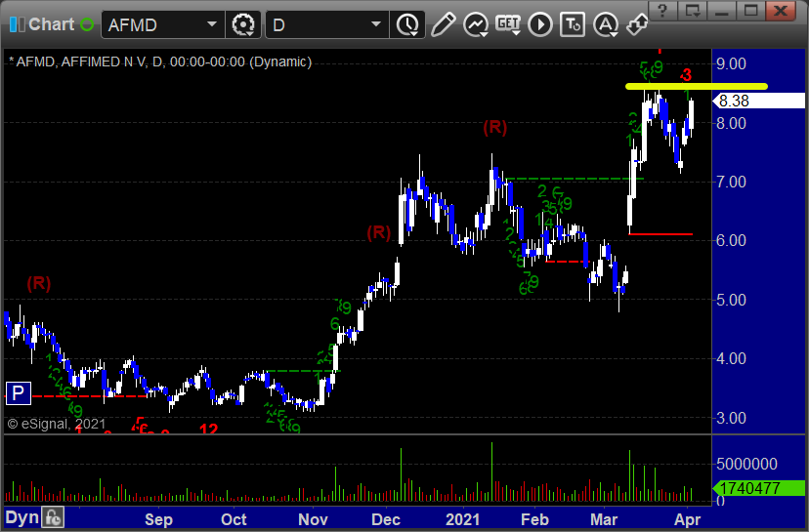Click the red (R) marker near December
Screen dimensions: 809x532
[379, 232]
